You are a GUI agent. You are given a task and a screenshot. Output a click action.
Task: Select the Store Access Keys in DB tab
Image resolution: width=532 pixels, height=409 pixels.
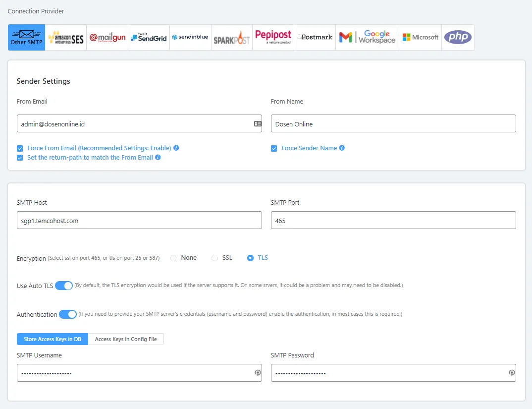(52, 339)
